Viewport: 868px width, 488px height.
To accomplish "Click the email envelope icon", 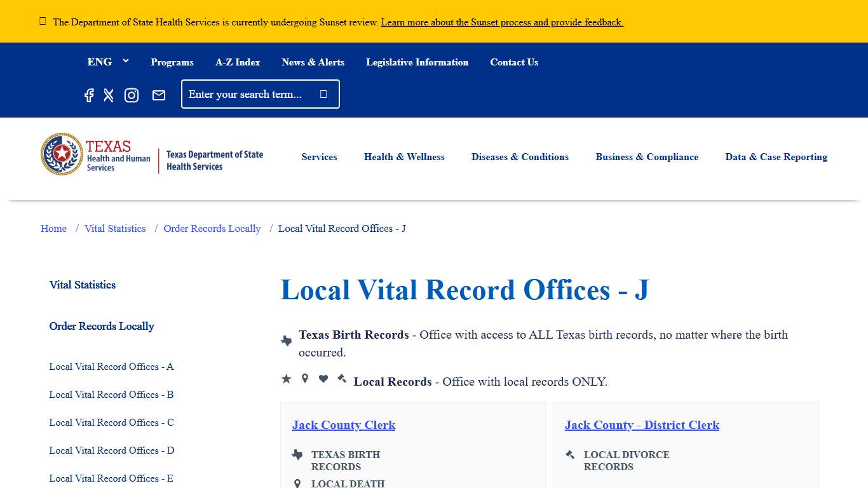I will [159, 95].
